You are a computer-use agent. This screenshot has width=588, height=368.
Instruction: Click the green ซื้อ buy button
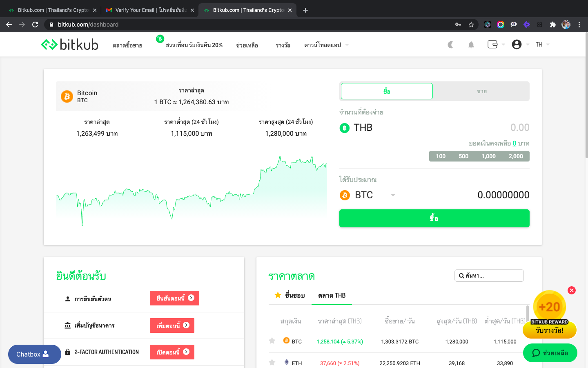pos(434,218)
